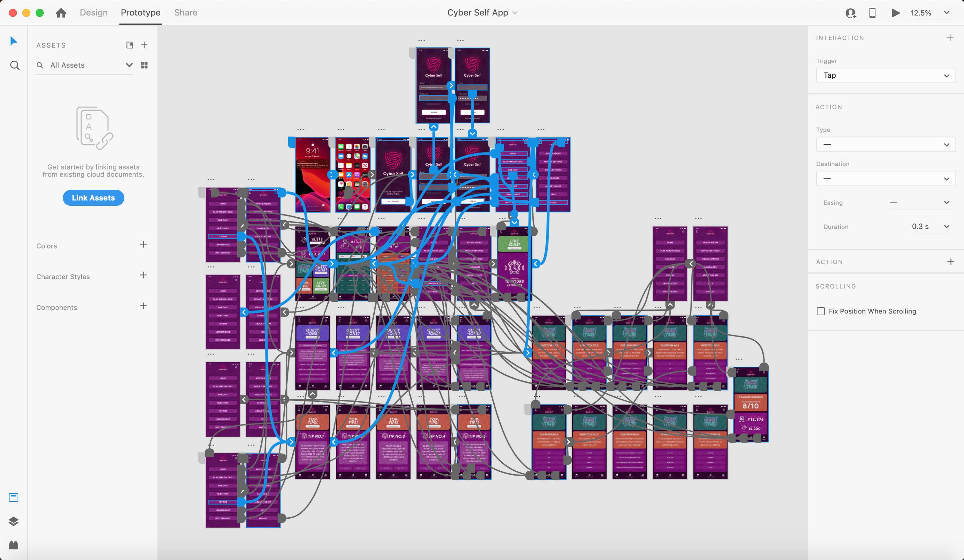Click the Components section label
964x560 pixels.
pyautogui.click(x=57, y=308)
